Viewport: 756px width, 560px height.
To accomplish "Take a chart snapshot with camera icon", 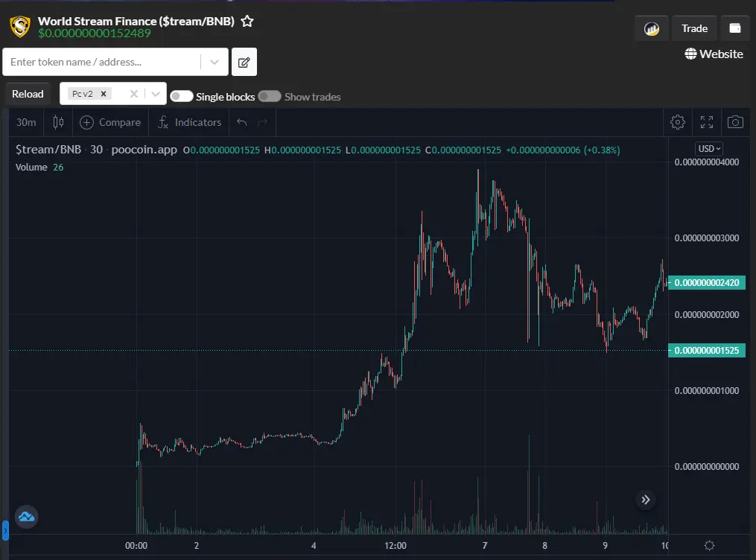I will pos(735,122).
